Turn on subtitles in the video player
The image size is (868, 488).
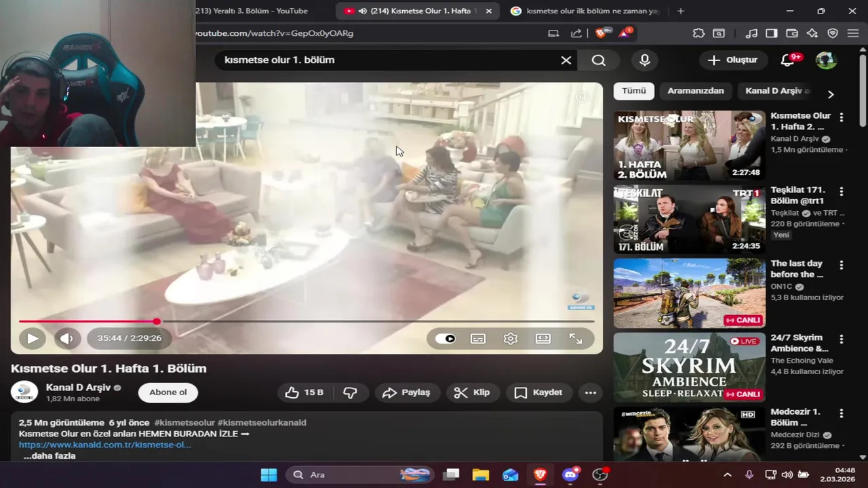[478, 338]
